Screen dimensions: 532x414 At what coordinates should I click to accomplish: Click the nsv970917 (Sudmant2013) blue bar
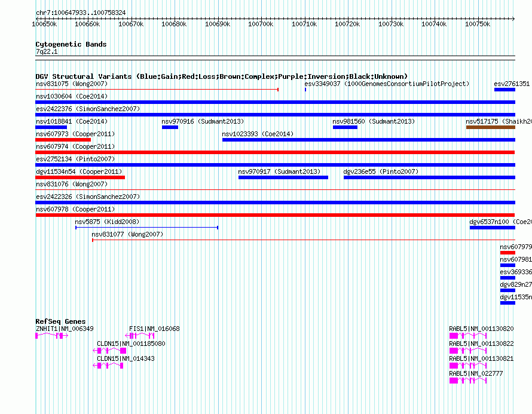coord(283,177)
